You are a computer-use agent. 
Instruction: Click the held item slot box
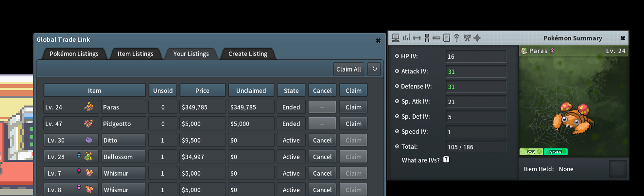coord(618,169)
